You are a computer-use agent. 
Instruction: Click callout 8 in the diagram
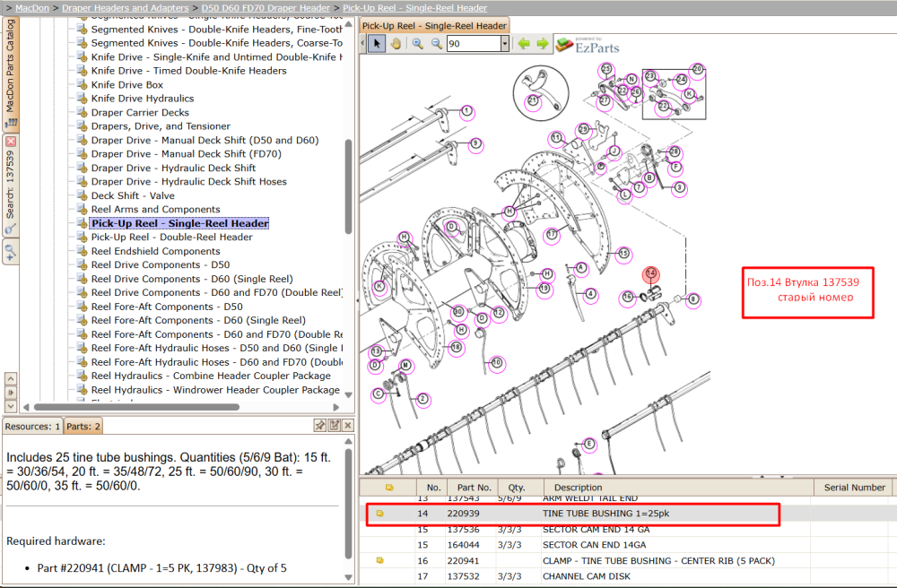point(692,298)
